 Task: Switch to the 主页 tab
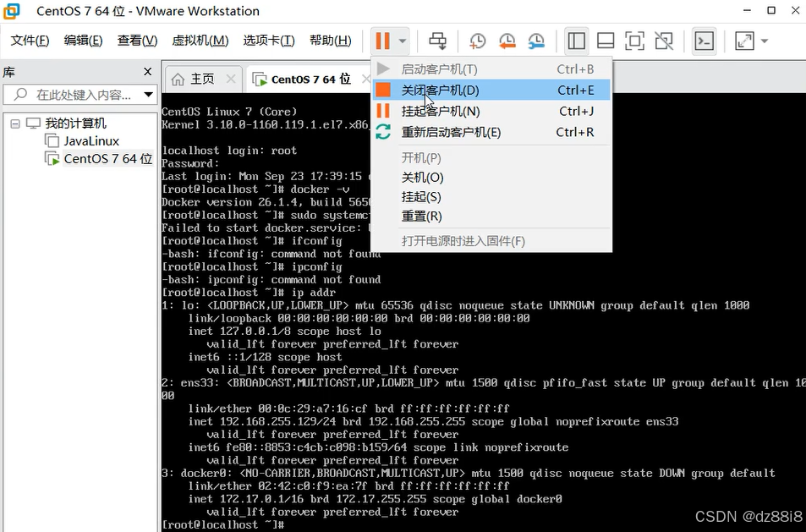point(202,79)
